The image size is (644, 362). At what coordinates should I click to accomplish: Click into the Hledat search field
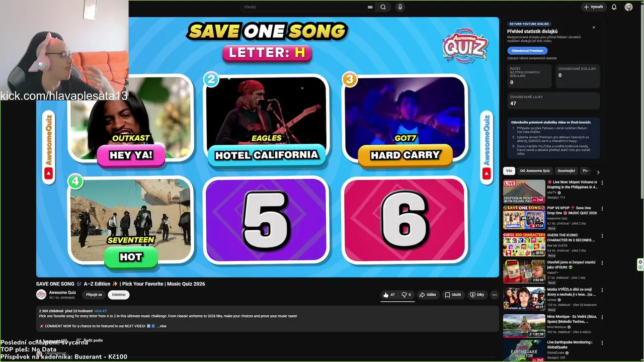point(304,7)
